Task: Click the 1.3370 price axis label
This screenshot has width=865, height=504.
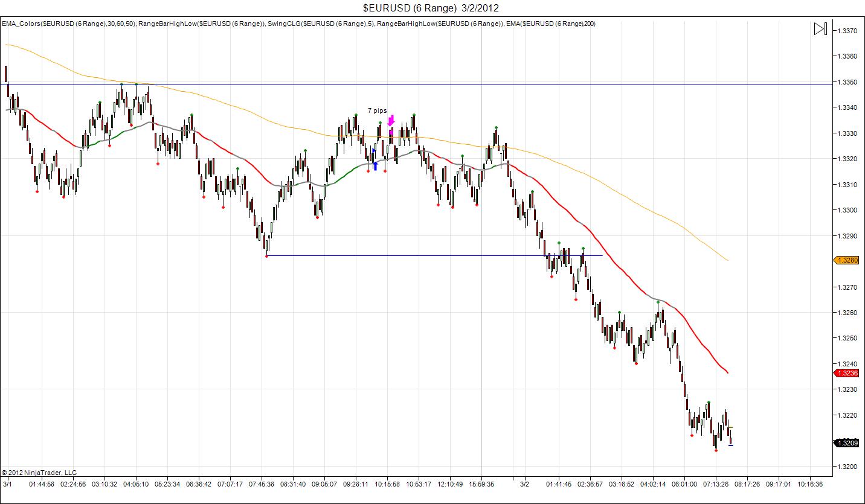Action: (x=846, y=31)
